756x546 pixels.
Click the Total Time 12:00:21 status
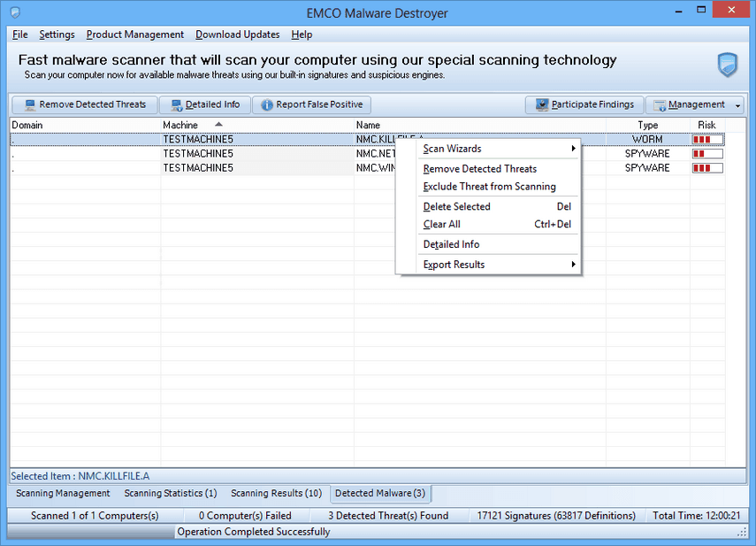click(696, 516)
